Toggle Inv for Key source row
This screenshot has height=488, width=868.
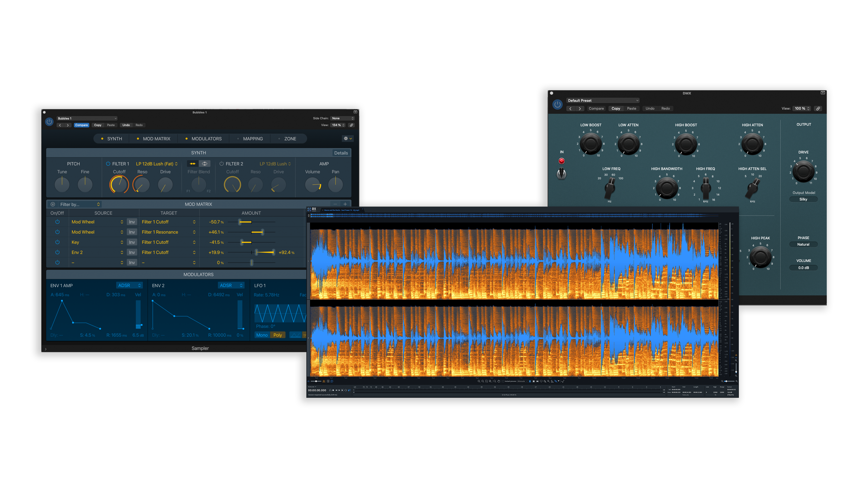(132, 242)
